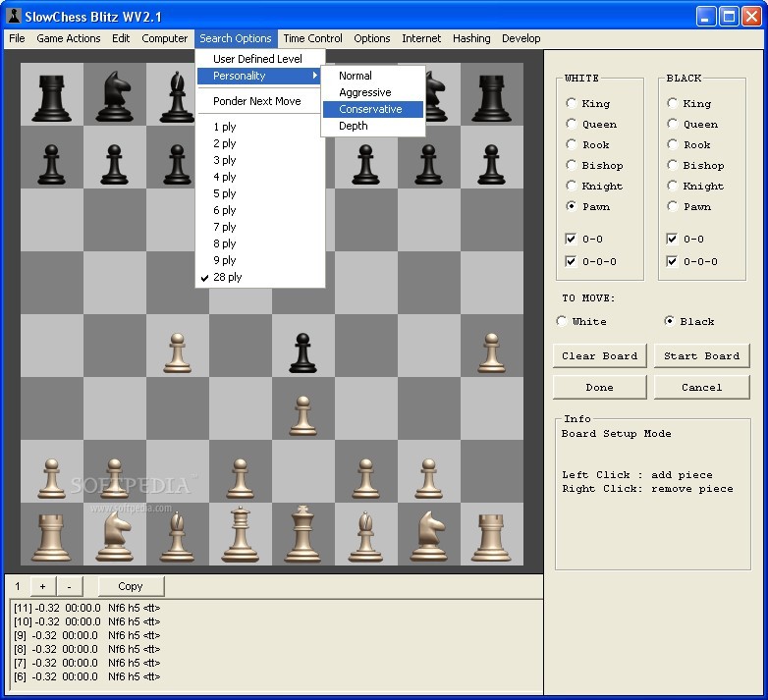Screen dimensions: 768x700
Task: Set White as the side to move
Action: coord(562,321)
